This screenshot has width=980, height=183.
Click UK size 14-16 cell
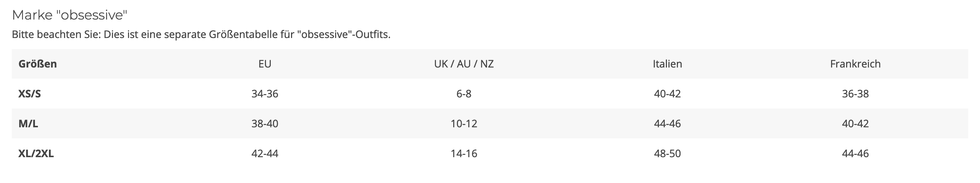[x=464, y=153]
